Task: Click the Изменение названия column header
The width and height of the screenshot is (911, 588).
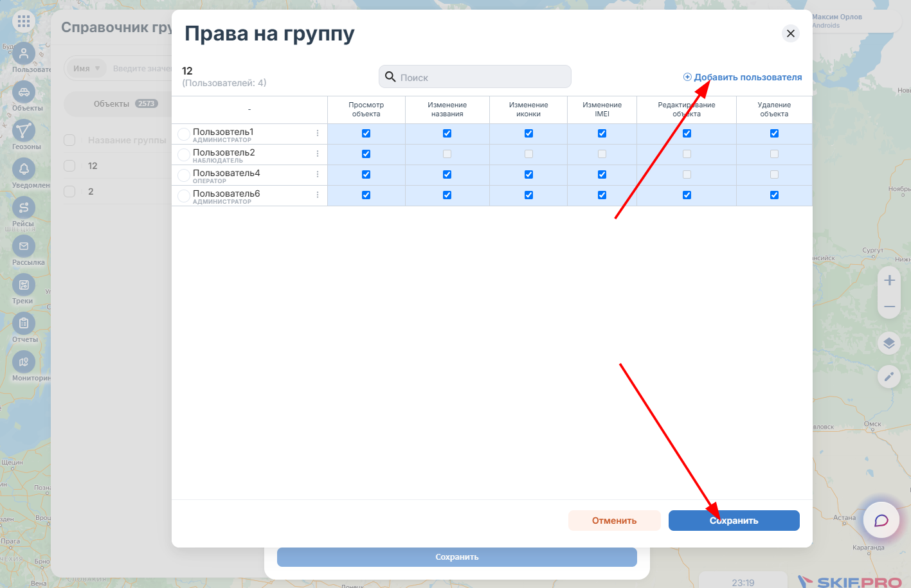Action: (447, 109)
